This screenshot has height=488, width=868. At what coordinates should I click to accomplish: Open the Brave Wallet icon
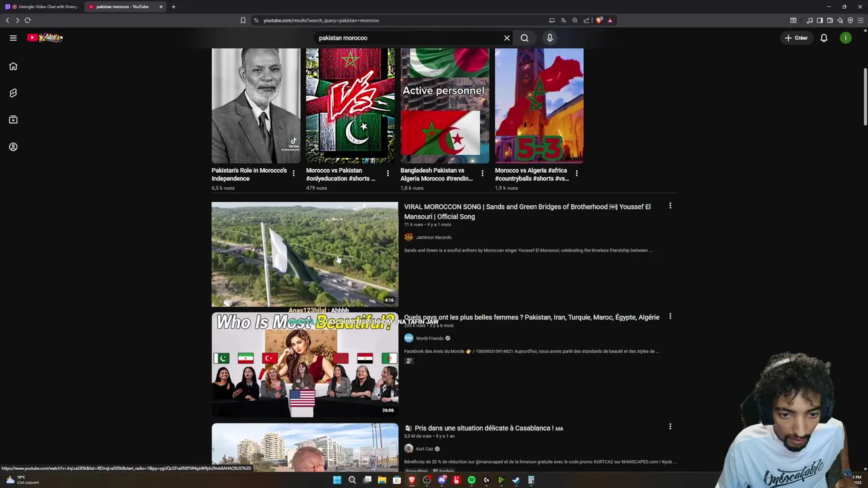[x=829, y=20]
